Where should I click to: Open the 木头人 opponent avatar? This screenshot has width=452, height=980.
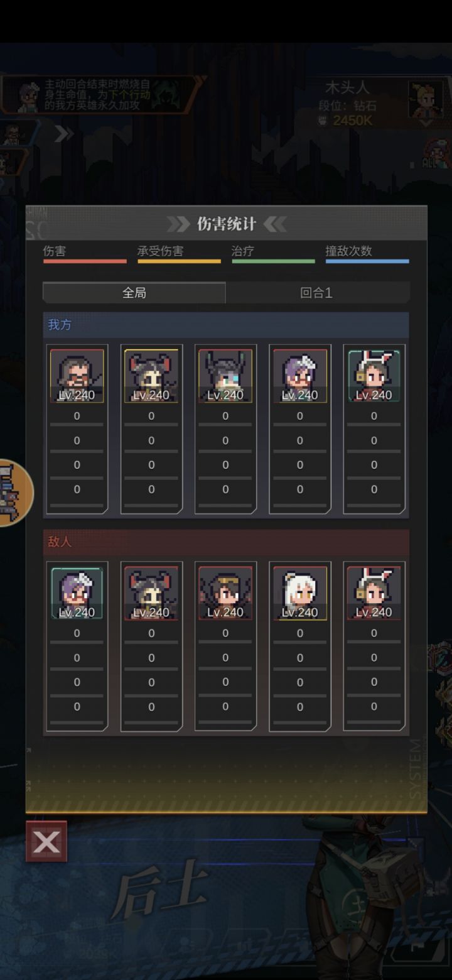pyautogui.click(x=426, y=99)
